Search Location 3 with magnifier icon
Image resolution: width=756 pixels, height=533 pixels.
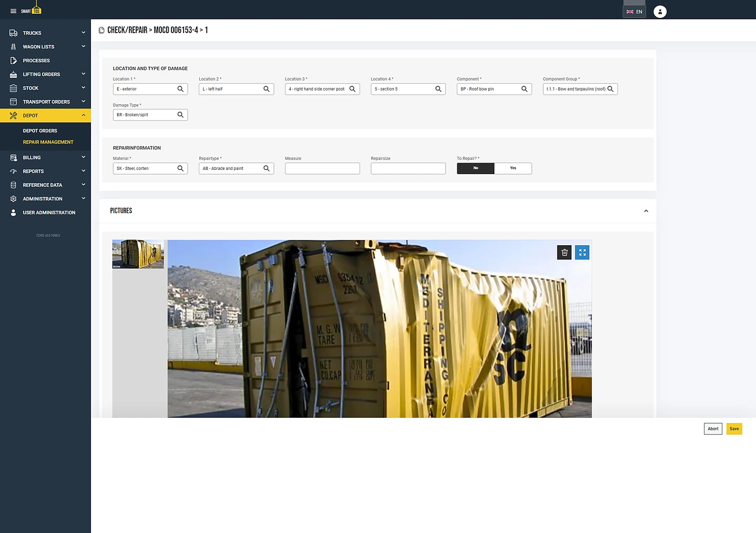coord(353,89)
